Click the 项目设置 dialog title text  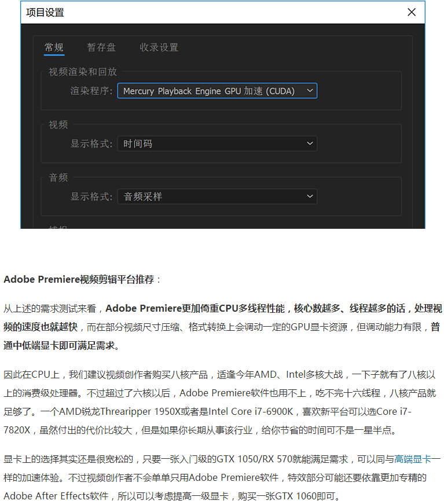pyautogui.click(x=45, y=13)
